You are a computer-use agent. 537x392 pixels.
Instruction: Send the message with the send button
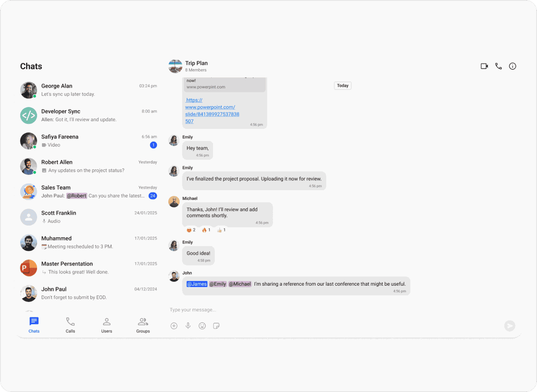tap(510, 326)
